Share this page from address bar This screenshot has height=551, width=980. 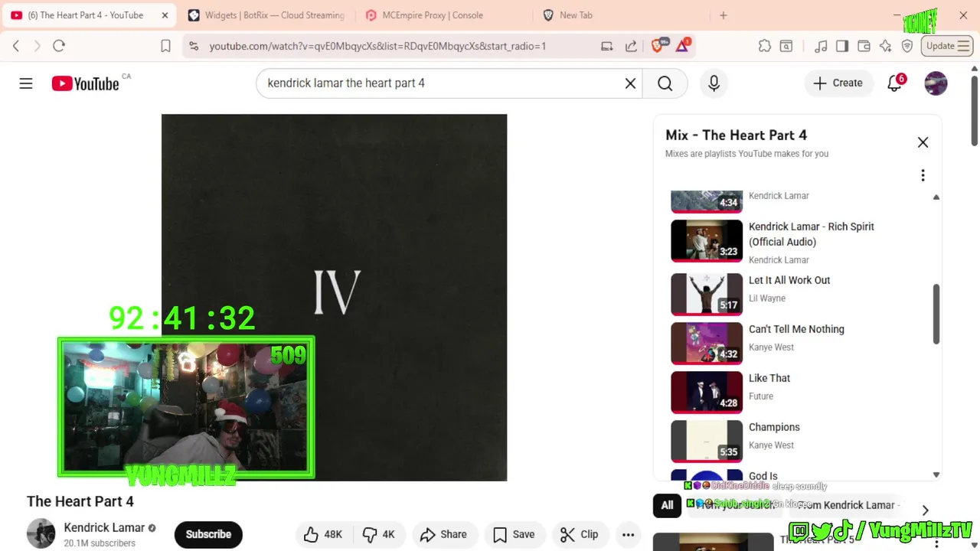click(x=631, y=46)
